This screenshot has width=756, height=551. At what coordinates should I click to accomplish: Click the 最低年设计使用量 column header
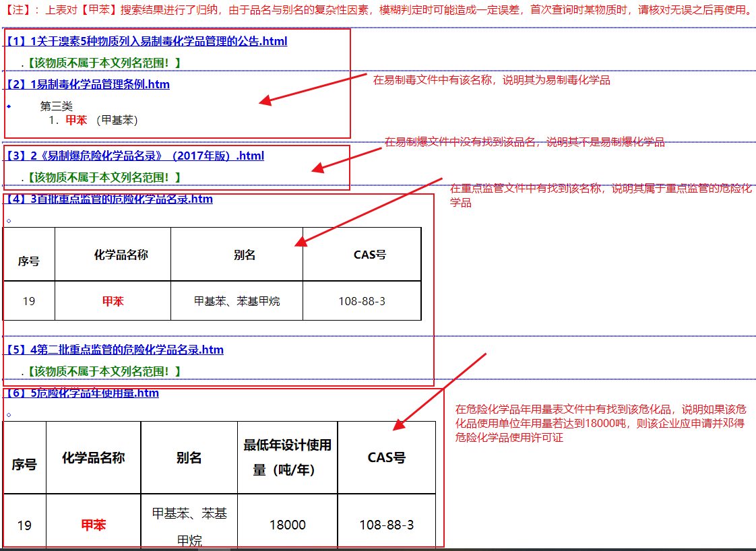287,457
